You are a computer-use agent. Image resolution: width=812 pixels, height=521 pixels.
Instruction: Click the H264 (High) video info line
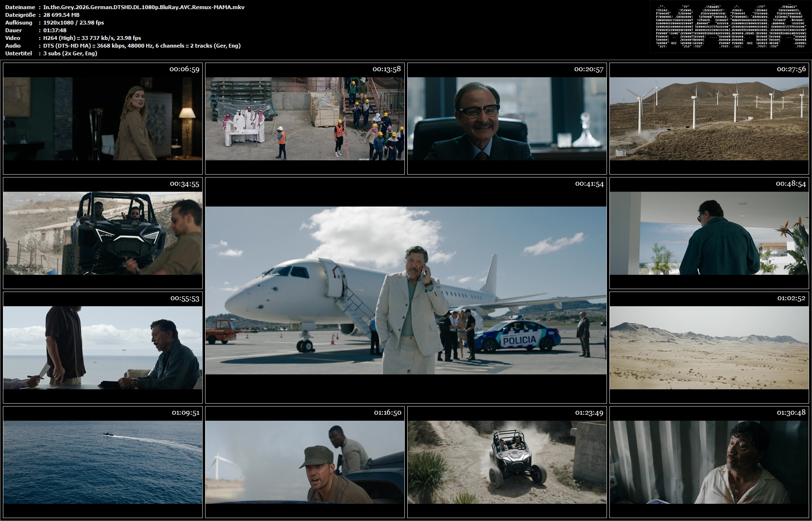point(92,38)
